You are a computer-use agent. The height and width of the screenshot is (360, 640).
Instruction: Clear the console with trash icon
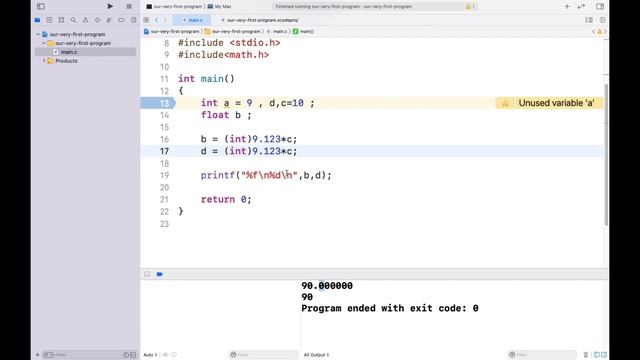[586, 355]
